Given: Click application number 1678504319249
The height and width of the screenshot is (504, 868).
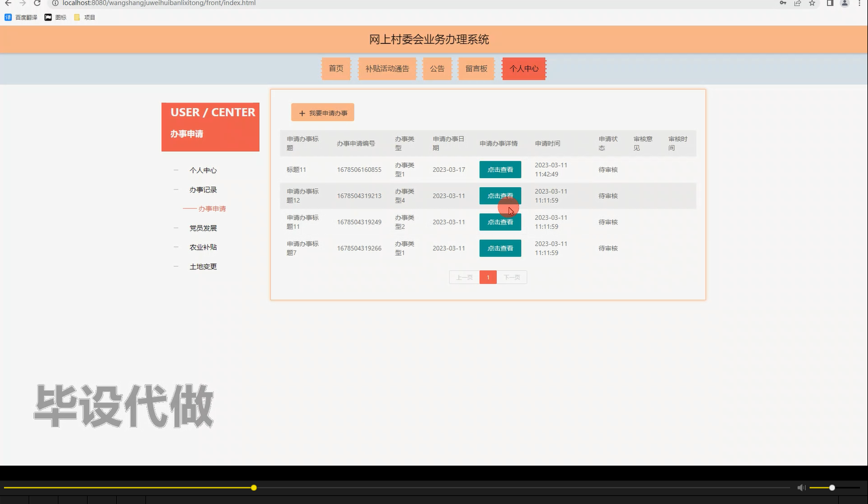Looking at the screenshot, I should coord(359,222).
